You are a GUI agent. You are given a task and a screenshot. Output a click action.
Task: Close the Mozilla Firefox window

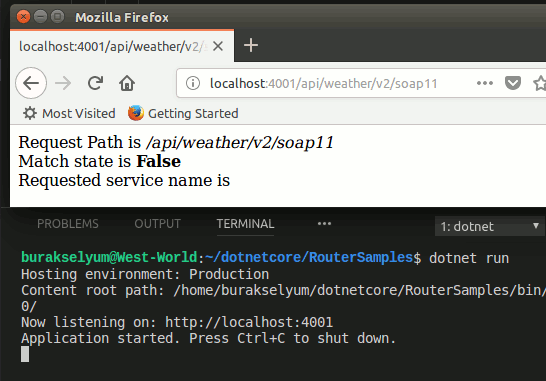click(23, 16)
